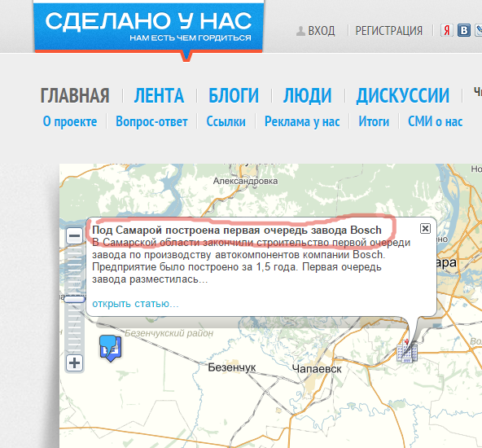Click the Александровка label on map
This screenshot has width=482, height=448.
pyautogui.click(x=246, y=181)
